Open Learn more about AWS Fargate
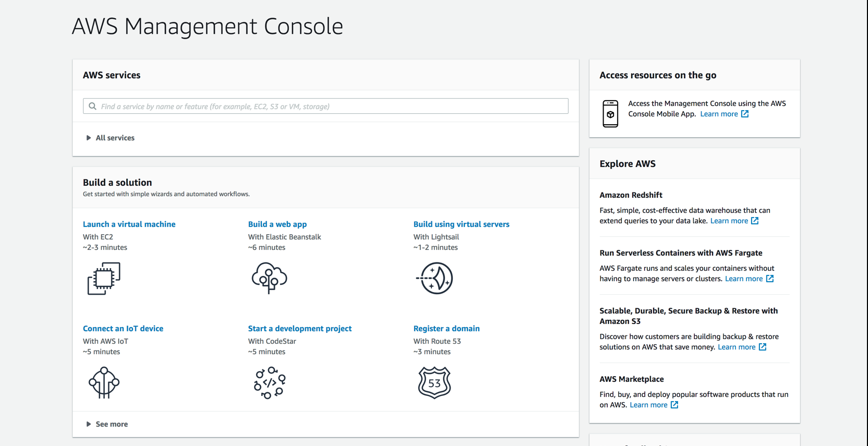Screen dimensions: 868x446 (744, 279)
